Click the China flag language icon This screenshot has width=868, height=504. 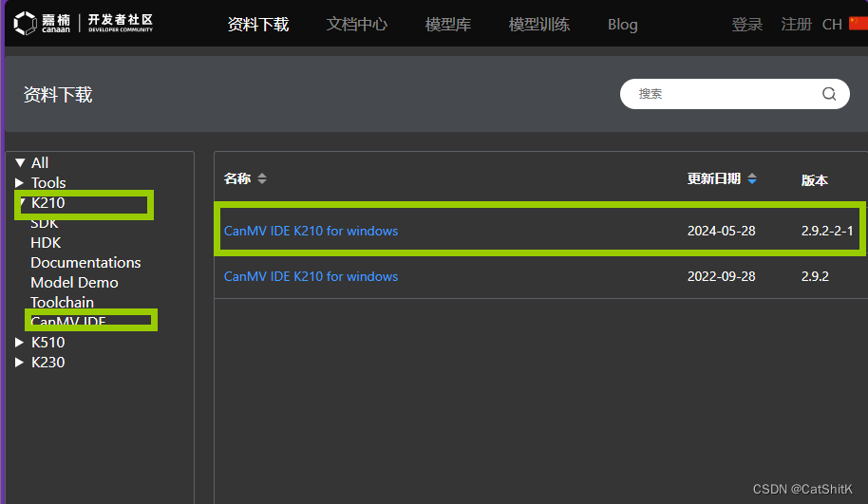pyautogui.click(x=858, y=24)
